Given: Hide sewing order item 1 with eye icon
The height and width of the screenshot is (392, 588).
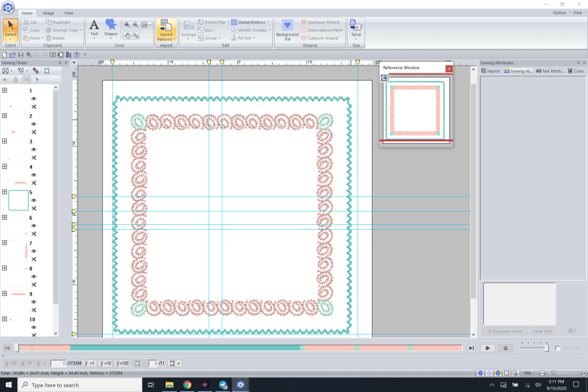Looking at the screenshot, I should point(33,99).
